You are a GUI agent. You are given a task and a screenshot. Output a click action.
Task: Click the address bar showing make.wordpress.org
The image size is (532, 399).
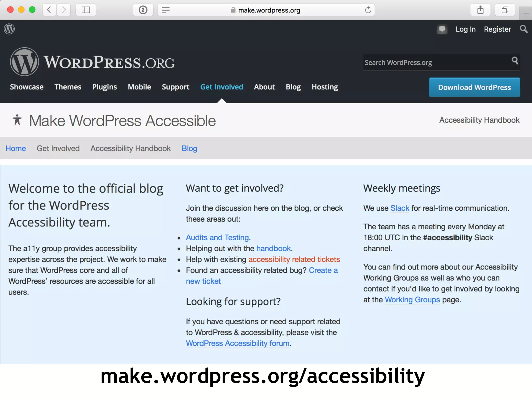pos(266,10)
